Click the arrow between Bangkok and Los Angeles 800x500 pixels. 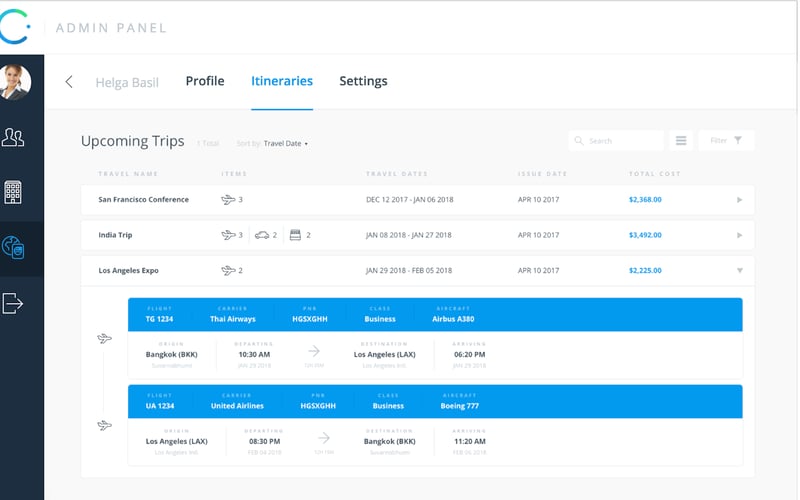(314, 351)
